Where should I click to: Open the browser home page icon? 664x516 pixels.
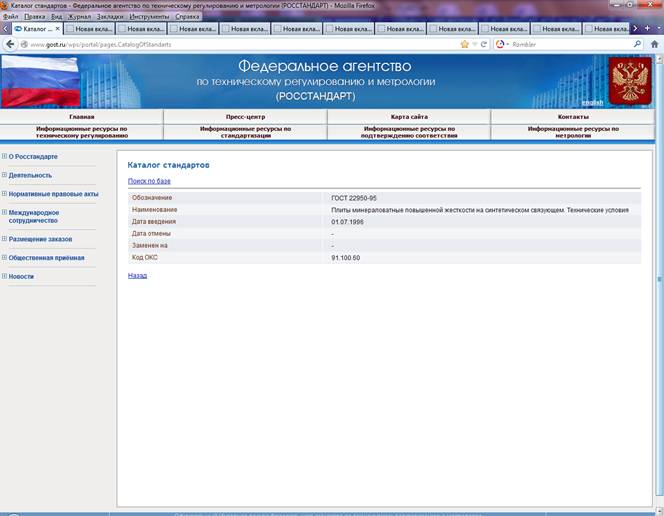coord(654,44)
